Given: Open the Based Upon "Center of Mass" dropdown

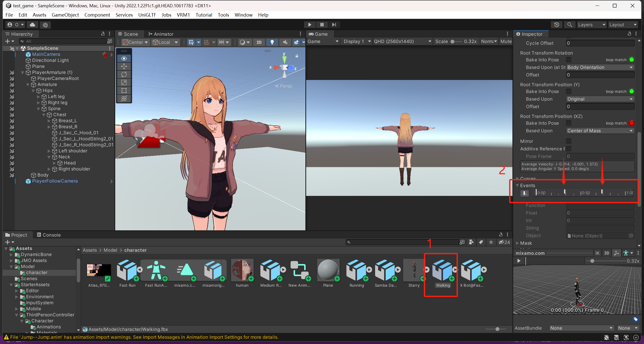Looking at the screenshot, I should coord(600,131).
